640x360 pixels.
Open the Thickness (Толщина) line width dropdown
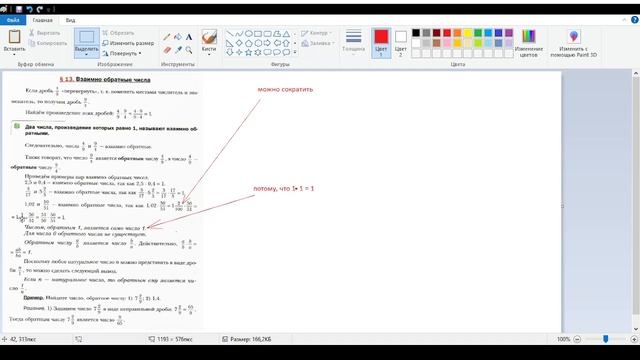(x=353, y=43)
